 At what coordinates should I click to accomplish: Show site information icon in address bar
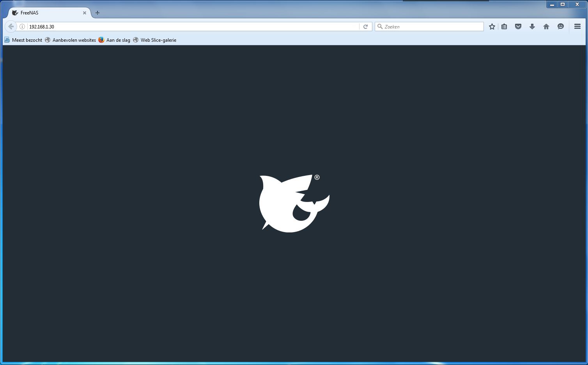(x=22, y=27)
